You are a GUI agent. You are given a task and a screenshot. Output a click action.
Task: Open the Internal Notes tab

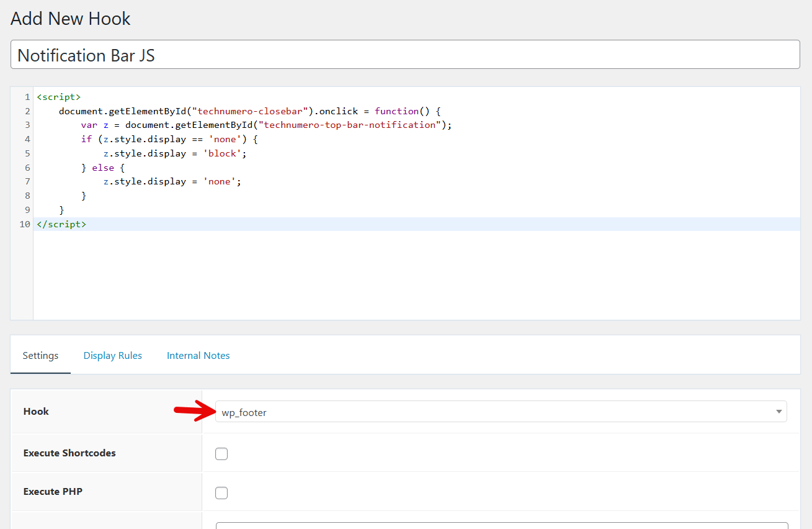coord(198,356)
